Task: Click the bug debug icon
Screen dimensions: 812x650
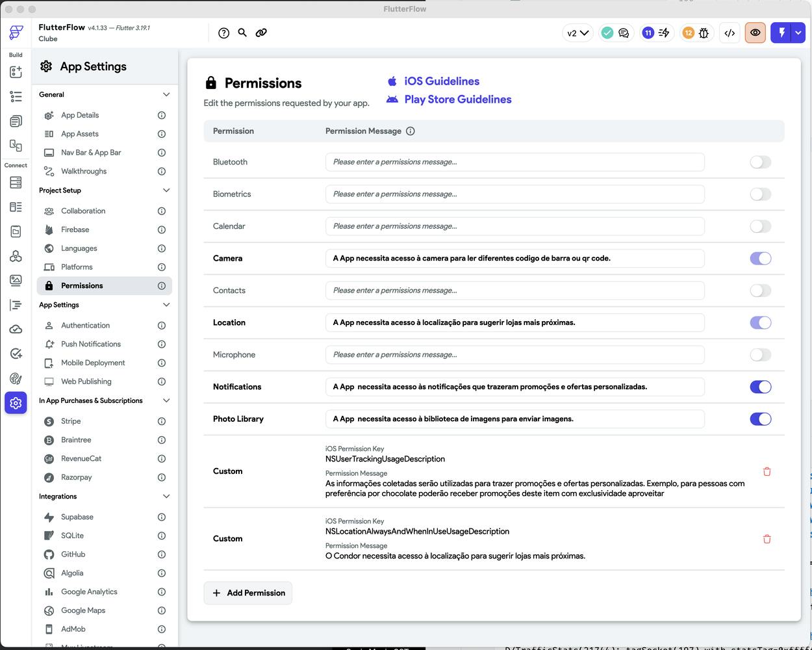Action: 704,32
